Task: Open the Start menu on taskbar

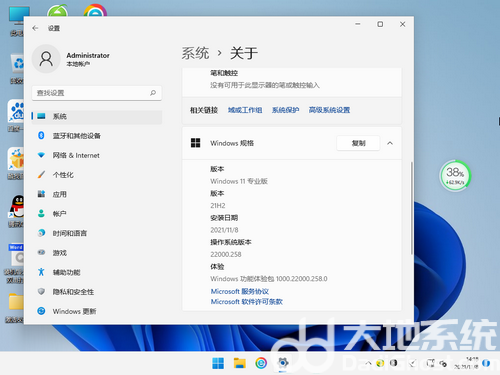Action: tap(218, 363)
